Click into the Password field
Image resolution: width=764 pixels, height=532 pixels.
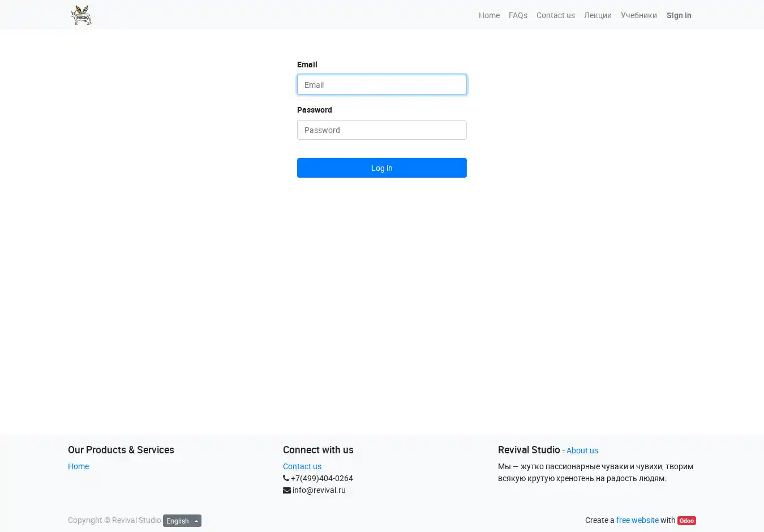382,130
